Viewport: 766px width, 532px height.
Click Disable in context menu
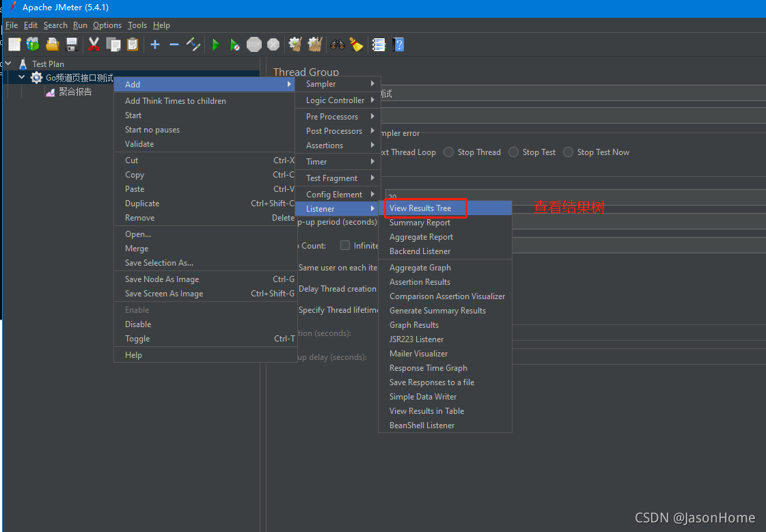tap(205, 324)
